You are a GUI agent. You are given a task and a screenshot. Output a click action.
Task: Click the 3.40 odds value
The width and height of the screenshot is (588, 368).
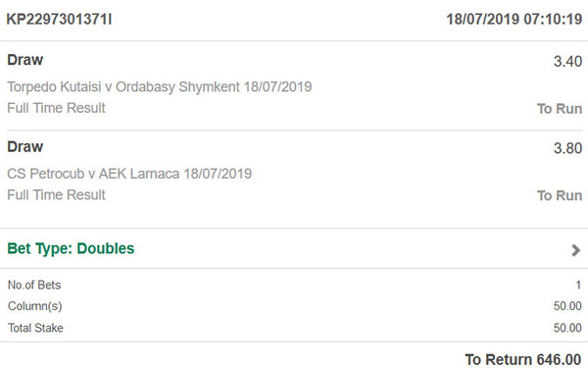point(567,62)
